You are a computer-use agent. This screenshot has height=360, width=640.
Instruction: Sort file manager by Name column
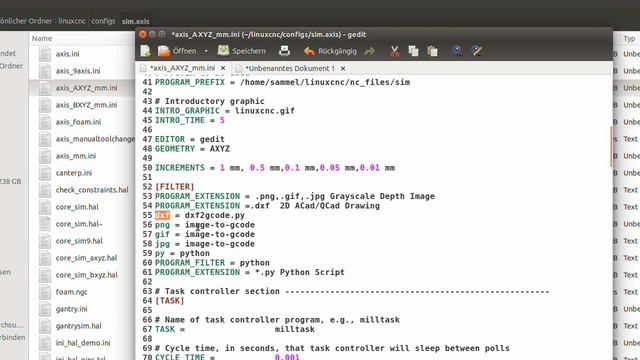click(42, 38)
